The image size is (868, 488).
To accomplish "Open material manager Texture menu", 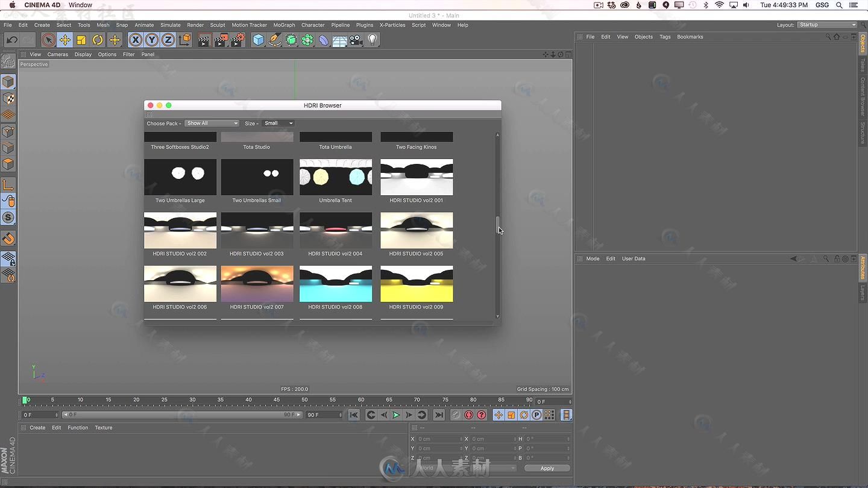I will (x=104, y=428).
